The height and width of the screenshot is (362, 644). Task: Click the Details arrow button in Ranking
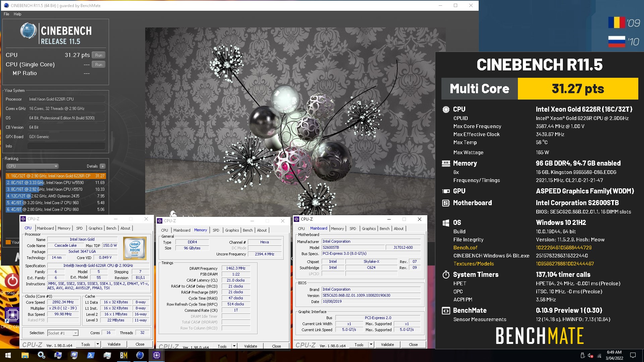[103, 166]
